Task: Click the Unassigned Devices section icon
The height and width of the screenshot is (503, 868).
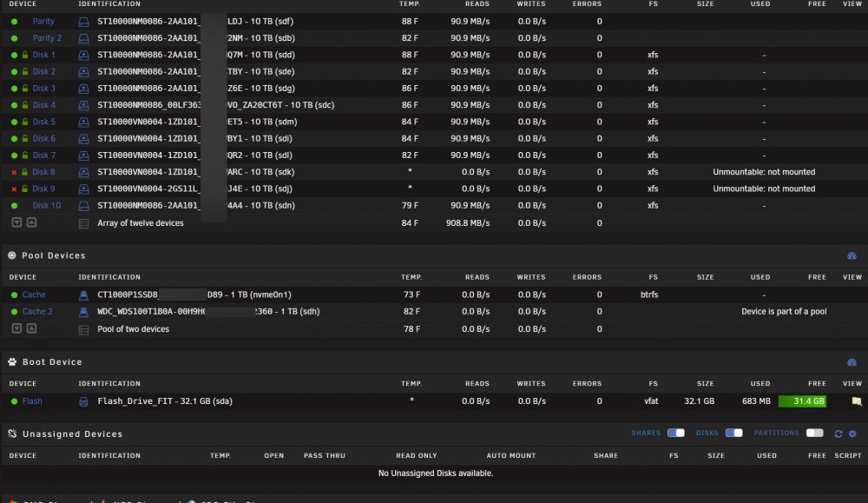Action: pyautogui.click(x=12, y=434)
